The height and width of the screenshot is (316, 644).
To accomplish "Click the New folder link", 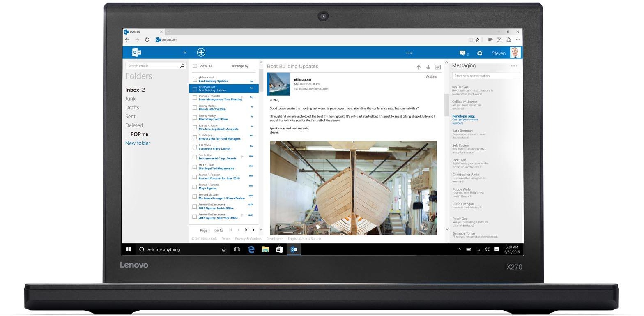I will [138, 143].
